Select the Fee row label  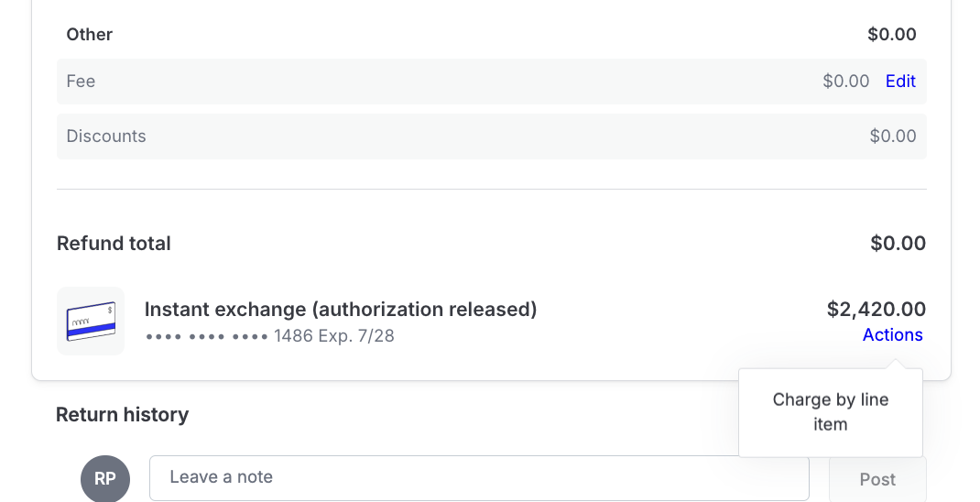tap(82, 82)
